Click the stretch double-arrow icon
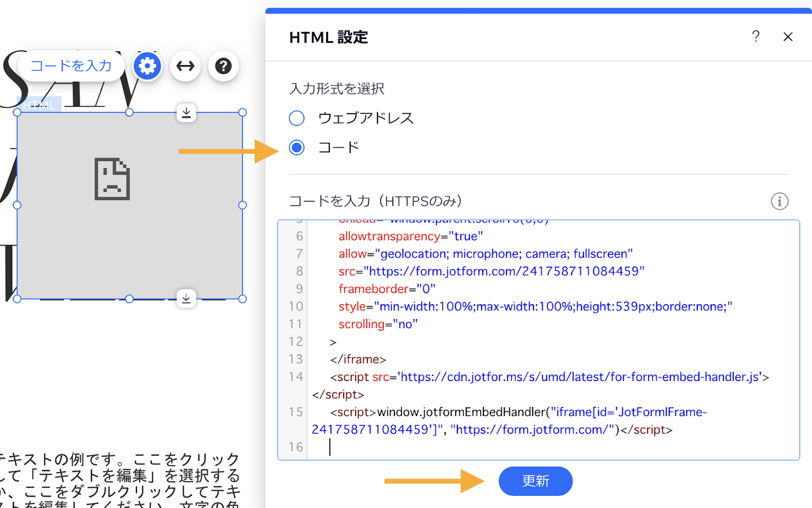This screenshot has width=812, height=508. coord(185,66)
